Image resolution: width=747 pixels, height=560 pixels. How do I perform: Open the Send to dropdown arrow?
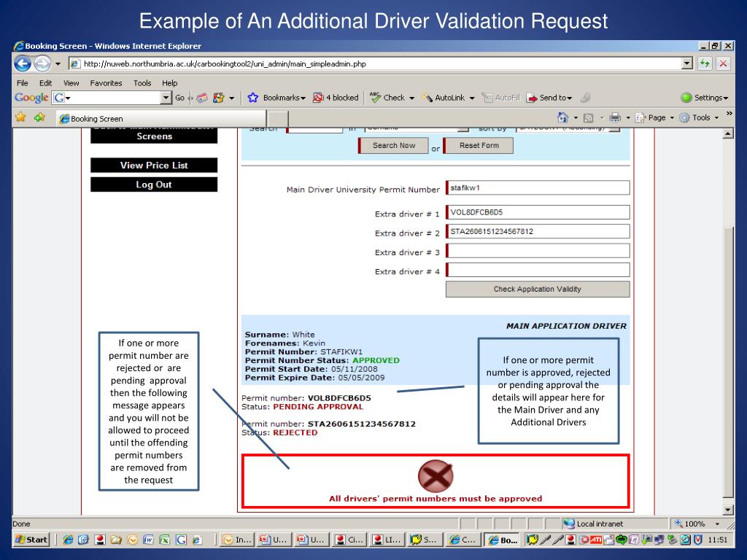[x=569, y=98]
